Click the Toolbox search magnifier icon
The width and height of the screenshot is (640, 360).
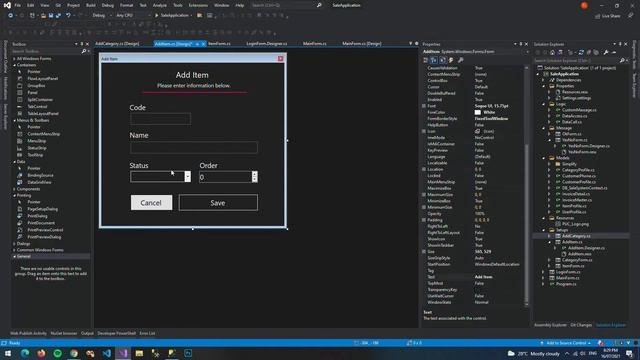84,51
